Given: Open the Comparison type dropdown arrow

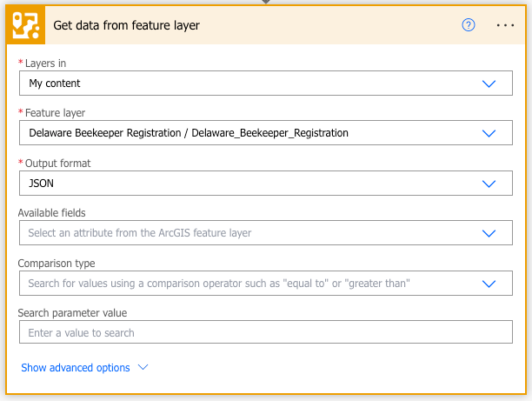Looking at the screenshot, I should (x=489, y=284).
